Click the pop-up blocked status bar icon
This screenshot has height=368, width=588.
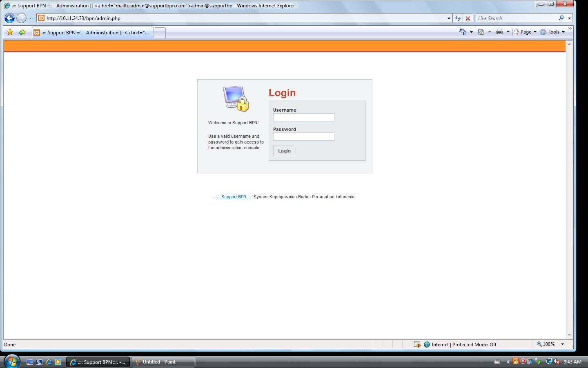point(417,344)
